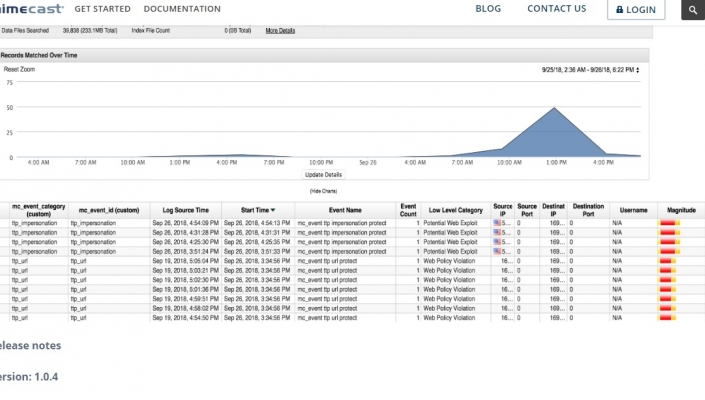Select log source time Sep 19, 5:01:36 PM
The image size is (705, 400).
(185, 289)
